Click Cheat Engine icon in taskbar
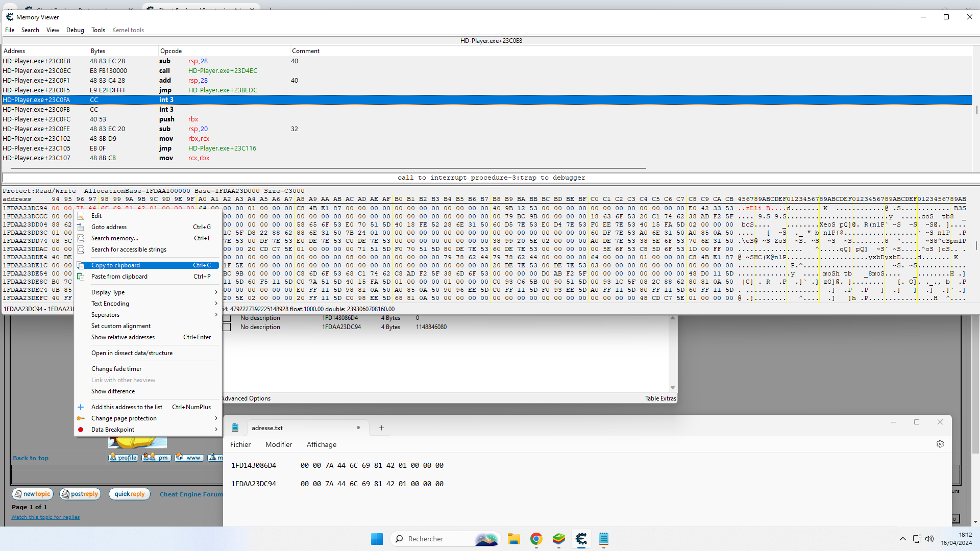The width and height of the screenshot is (980, 551). [581, 539]
